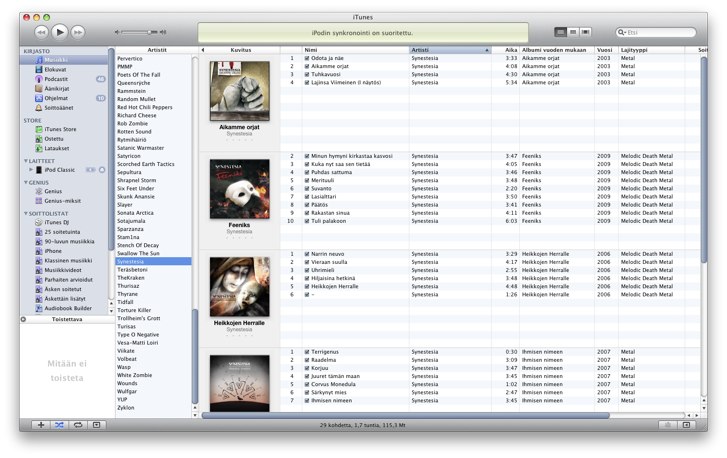Image resolution: width=727 pixels, height=458 pixels.
Task: Open the 90-luvun musiikkia playlist
Action: pos(69,241)
